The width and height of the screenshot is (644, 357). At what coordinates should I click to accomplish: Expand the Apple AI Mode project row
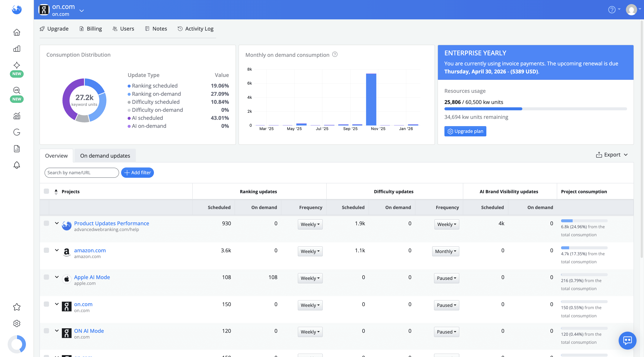[56, 277]
